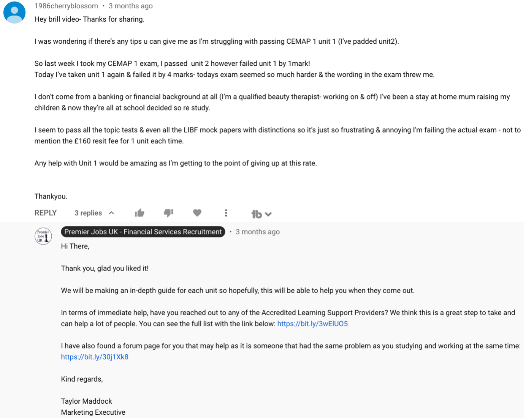The height and width of the screenshot is (420, 526).
Task: Click the TubeBuddy tb icon
Action: tap(257, 214)
